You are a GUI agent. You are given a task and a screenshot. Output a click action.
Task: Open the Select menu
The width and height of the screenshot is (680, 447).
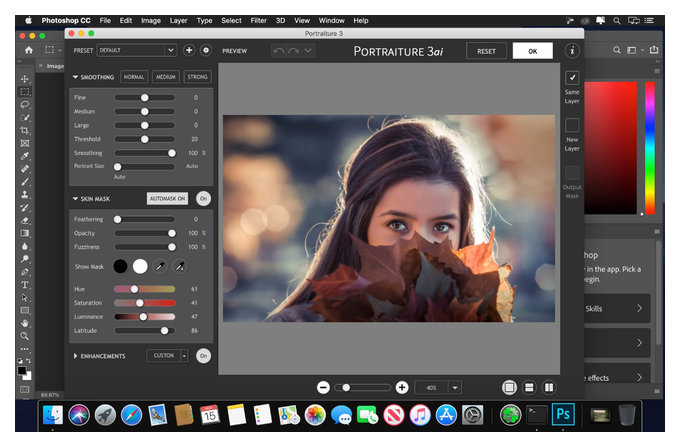pos(231,20)
